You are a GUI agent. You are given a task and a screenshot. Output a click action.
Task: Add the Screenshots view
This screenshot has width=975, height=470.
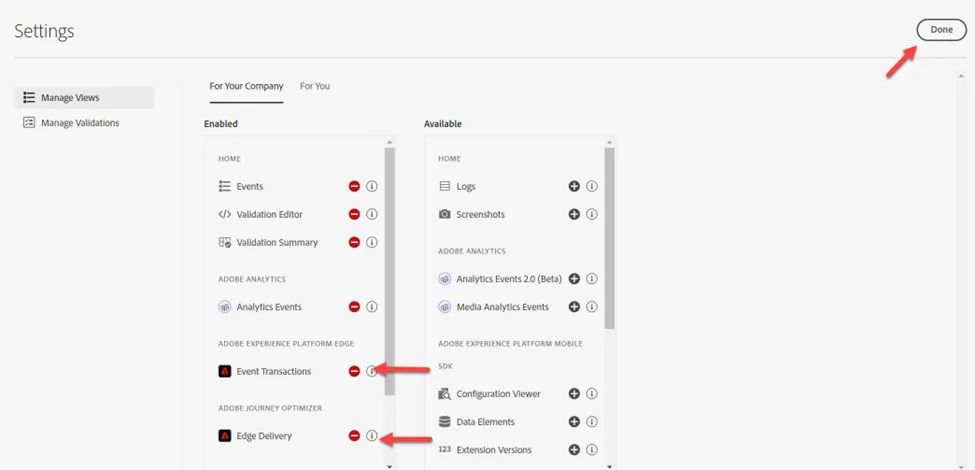574,214
